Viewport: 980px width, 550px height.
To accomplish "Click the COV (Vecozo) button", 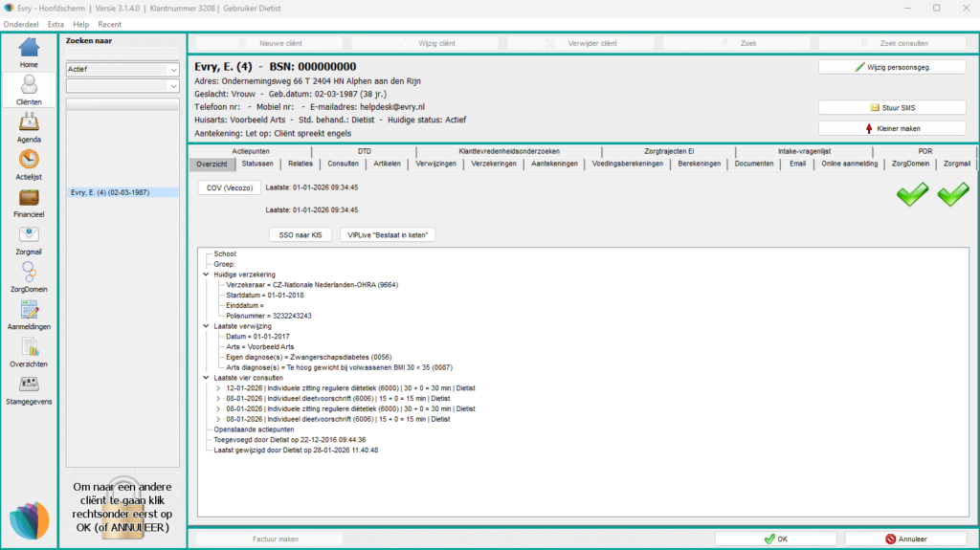I will [x=230, y=187].
